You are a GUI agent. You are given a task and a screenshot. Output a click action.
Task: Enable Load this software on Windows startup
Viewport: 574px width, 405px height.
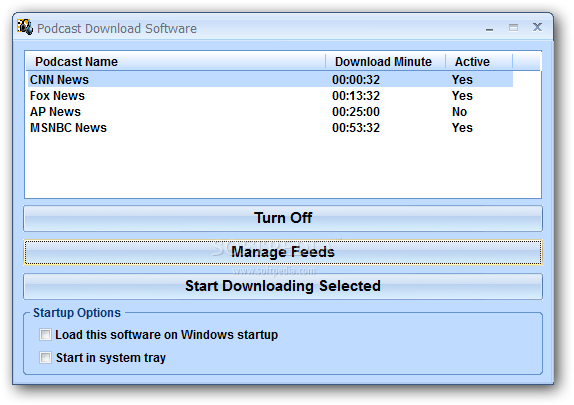tap(45, 335)
